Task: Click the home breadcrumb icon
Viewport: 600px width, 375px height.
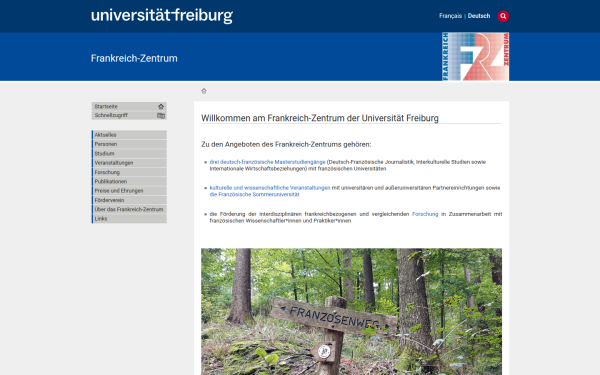Action: (204, 91)
